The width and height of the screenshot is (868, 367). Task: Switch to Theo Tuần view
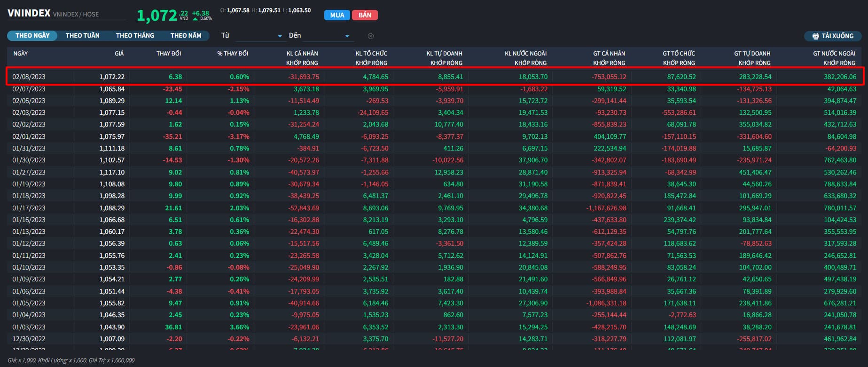coord(82,36)
